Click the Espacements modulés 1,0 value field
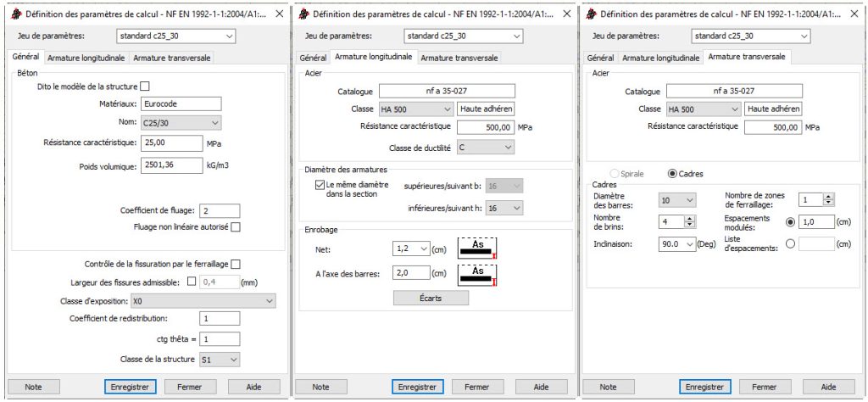 point(816,222)
